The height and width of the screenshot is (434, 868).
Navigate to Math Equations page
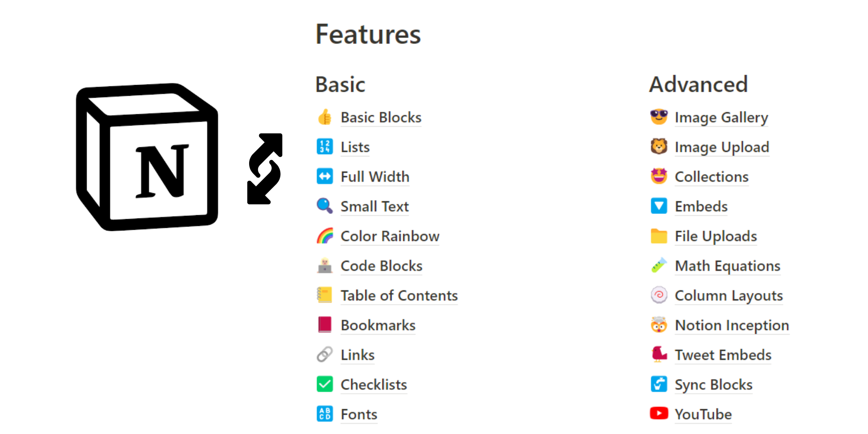[727, 266]
